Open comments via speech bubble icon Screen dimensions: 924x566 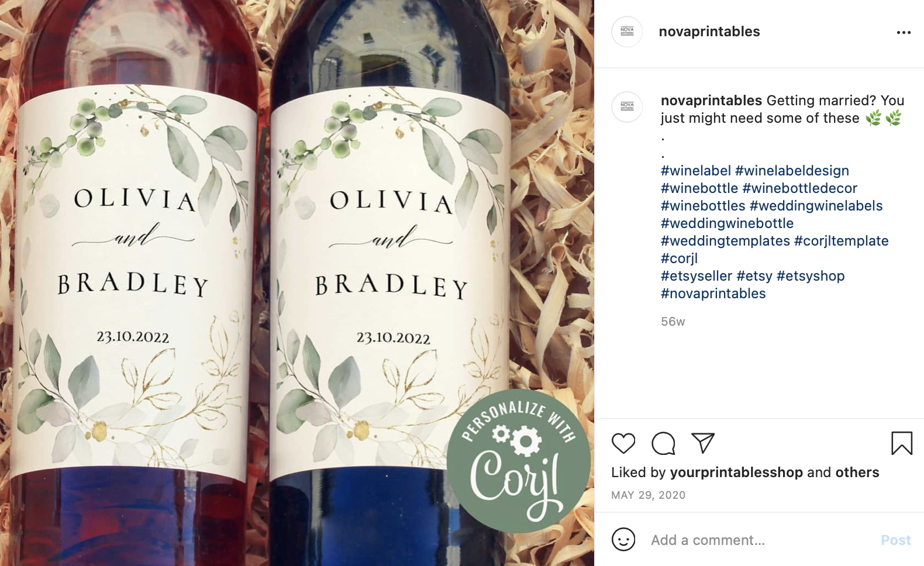click(663, 443)
